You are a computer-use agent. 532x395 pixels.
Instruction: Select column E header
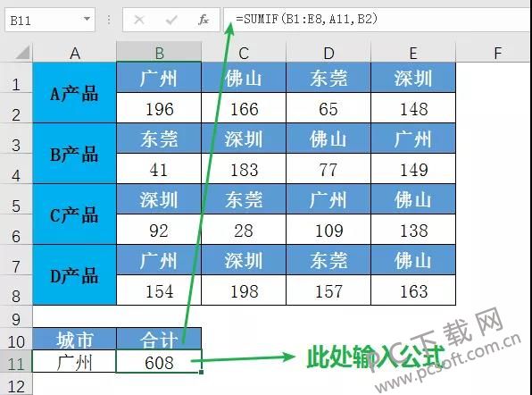click(x=413, y=53)
